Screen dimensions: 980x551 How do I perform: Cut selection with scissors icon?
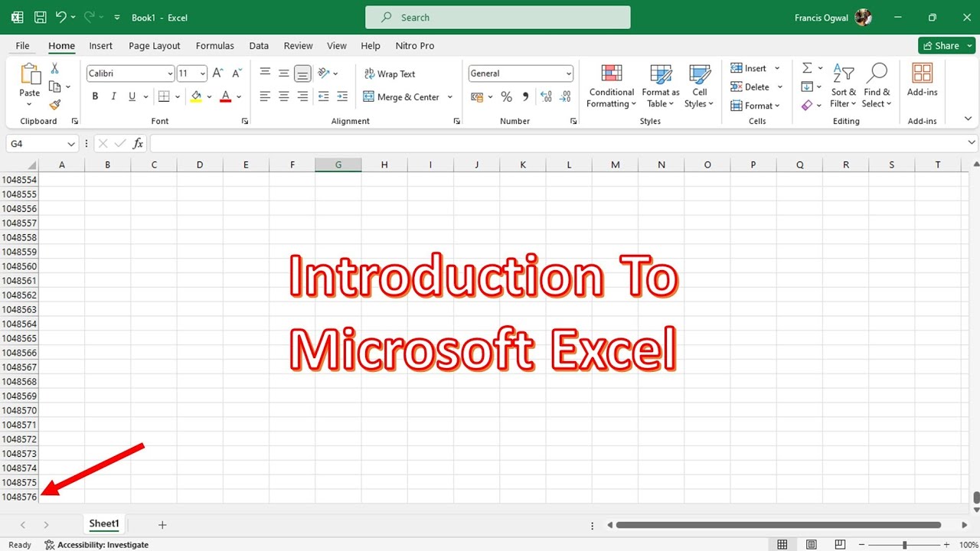coord(55,69)
